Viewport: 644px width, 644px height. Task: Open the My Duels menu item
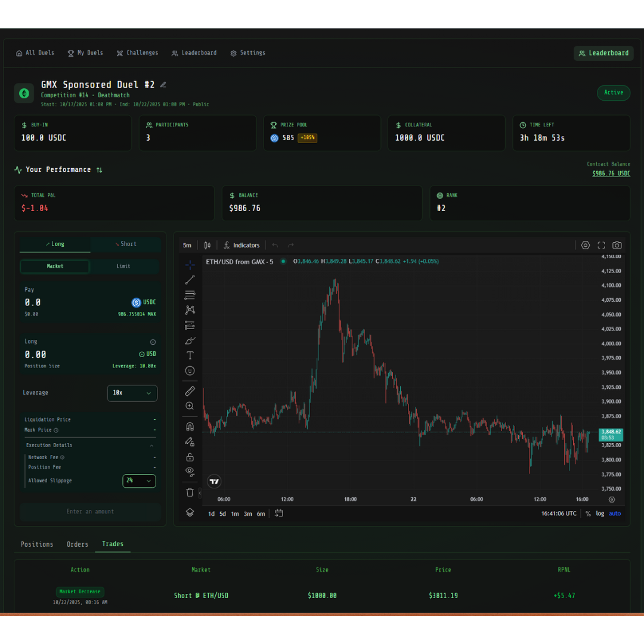pos(85,53)
